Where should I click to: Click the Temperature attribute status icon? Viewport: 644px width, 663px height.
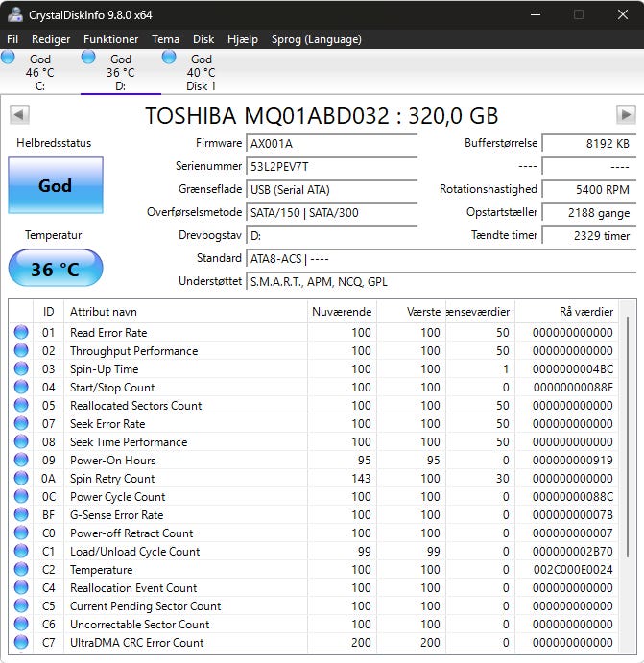(21, 570)
